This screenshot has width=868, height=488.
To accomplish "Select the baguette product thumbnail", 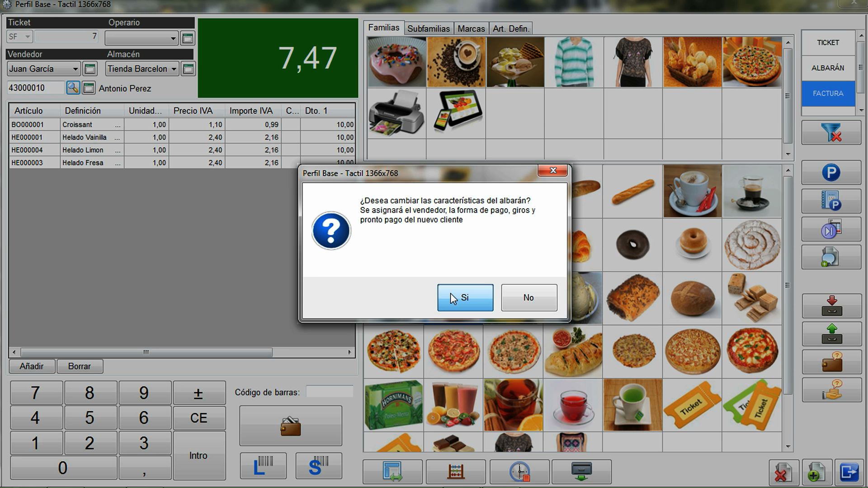I will pos(633,191).
